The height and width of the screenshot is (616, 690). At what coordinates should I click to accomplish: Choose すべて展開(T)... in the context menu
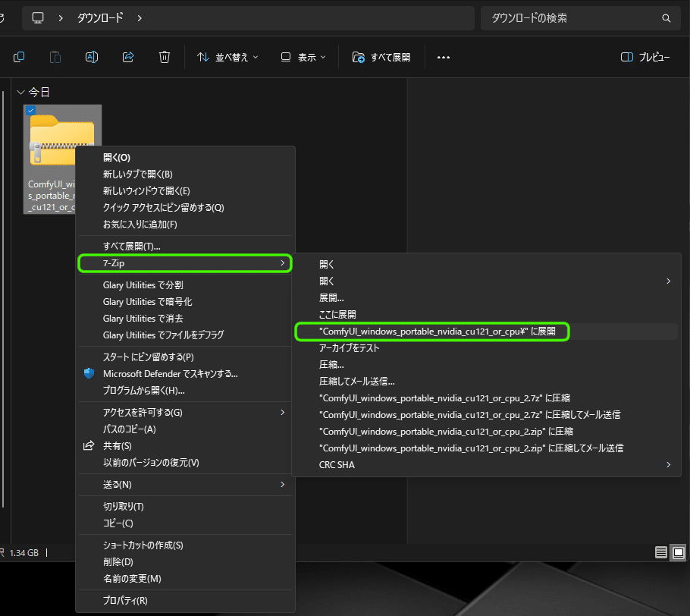tap(185, 247)
